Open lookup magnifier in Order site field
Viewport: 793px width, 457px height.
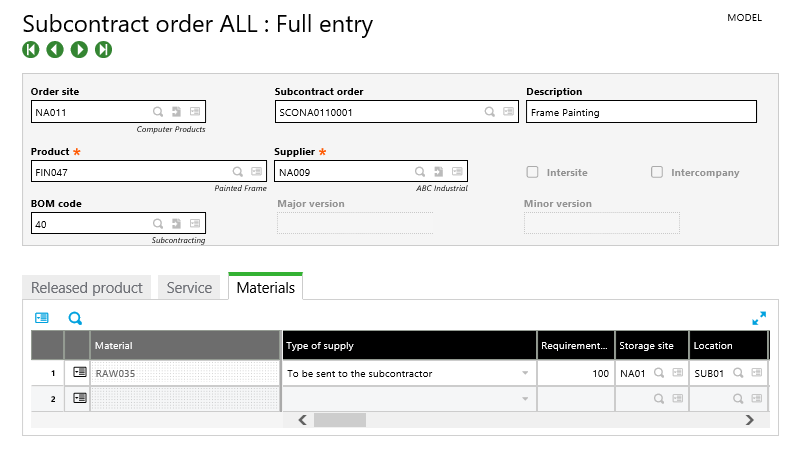(x=158, y=112)
